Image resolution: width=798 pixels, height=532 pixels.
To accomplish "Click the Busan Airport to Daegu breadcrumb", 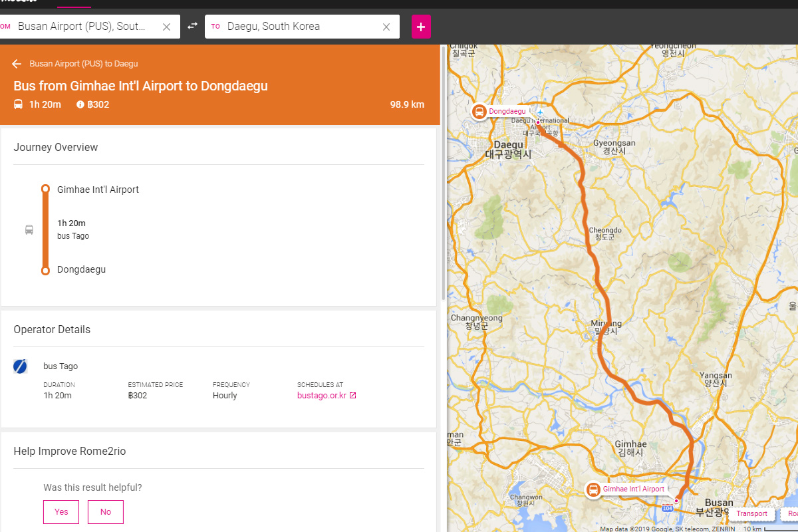I will [84, 64].
